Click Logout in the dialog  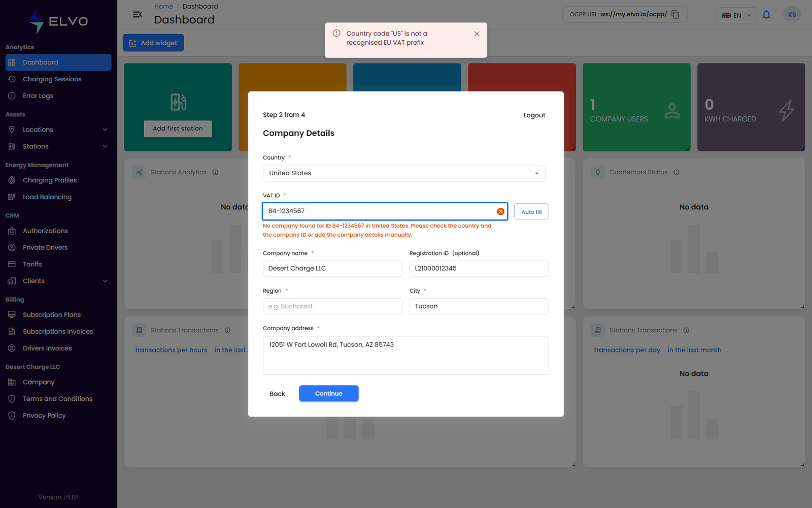pos(534,115)
